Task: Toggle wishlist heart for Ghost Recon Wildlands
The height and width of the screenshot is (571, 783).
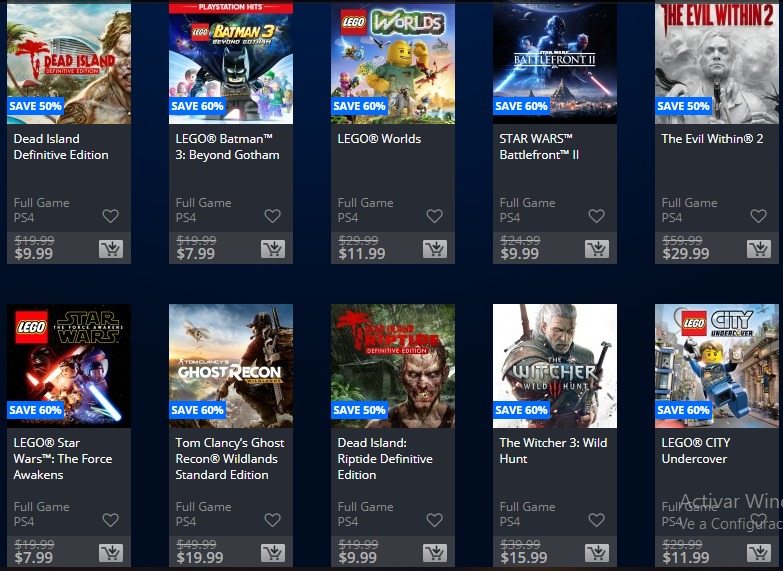Action: [x=272, y=520]
